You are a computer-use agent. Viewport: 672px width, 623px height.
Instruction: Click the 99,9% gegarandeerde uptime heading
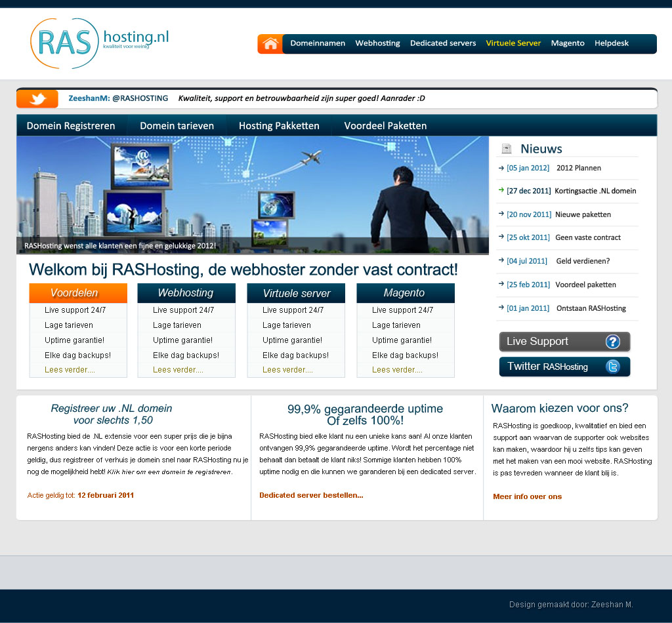(x=365, y=414)
